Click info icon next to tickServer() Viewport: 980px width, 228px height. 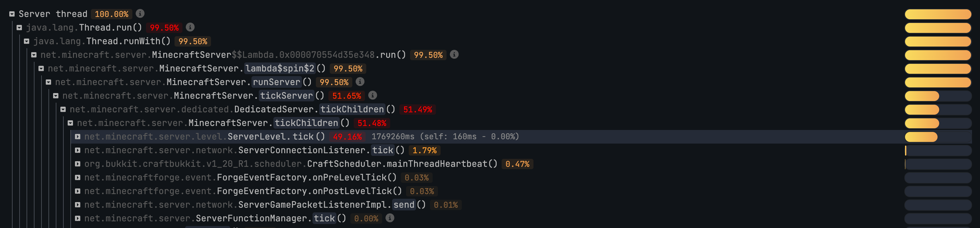[x=373, y=95]
